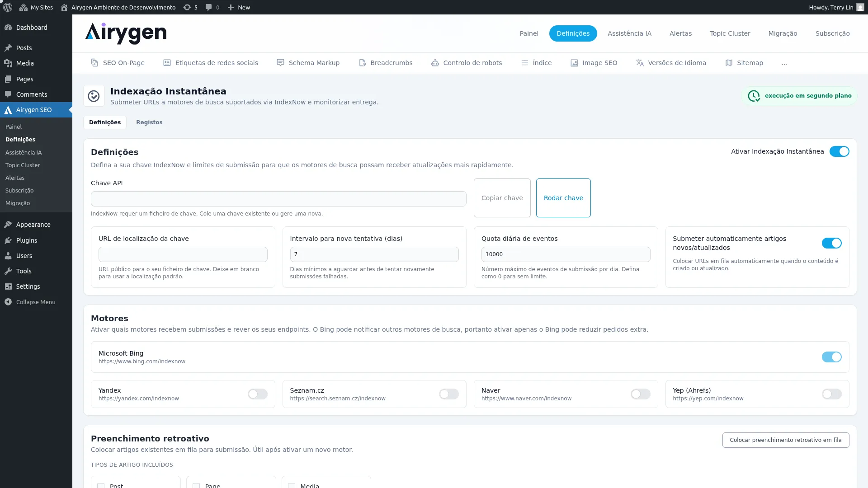The width and height of the screenshot is (868, 488).
Task: Open Assistência IA in sidebar submenu
Action: click(24, 153)
